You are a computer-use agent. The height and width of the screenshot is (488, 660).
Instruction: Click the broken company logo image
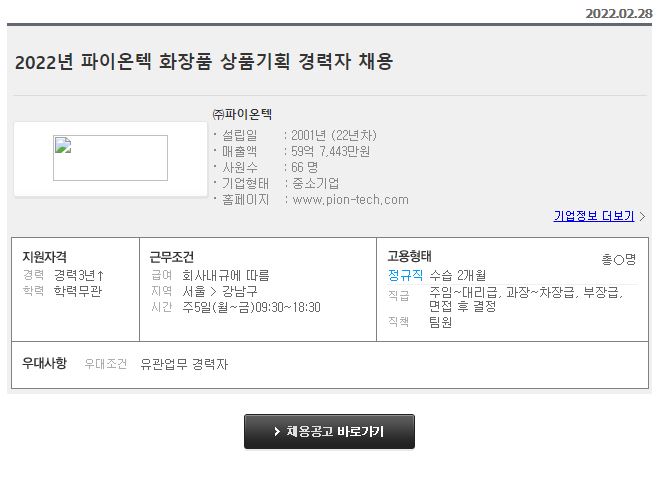pyautogui.click(x=110, y=158)
